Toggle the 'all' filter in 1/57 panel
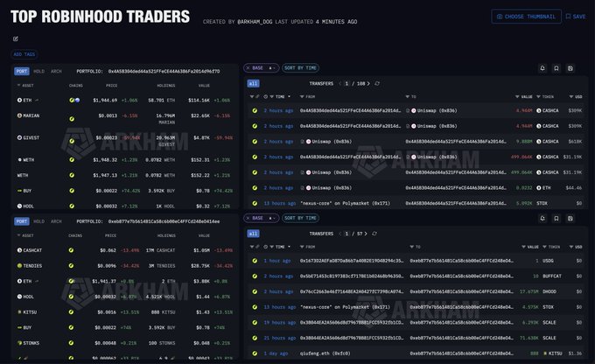 pyautogui.click(x=253, y=234)
